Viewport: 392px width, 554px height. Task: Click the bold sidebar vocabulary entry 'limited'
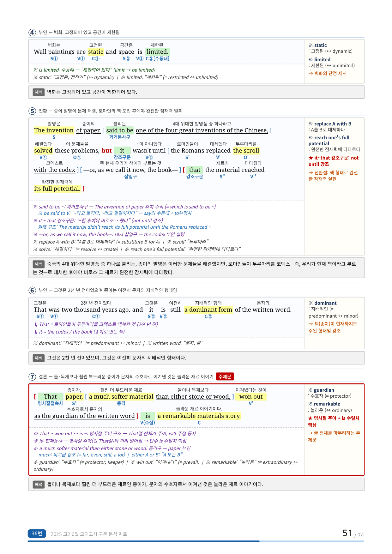pyautogui.click(x=320, y=60)
